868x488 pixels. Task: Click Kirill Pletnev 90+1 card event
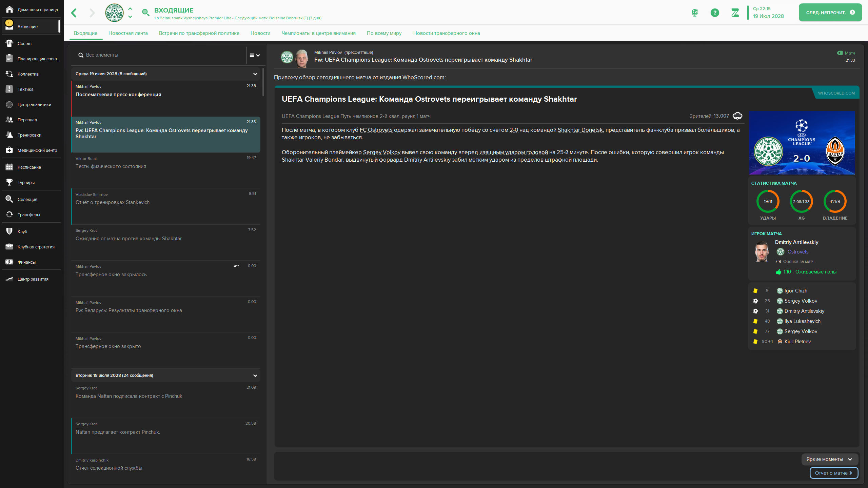[802, 342]
